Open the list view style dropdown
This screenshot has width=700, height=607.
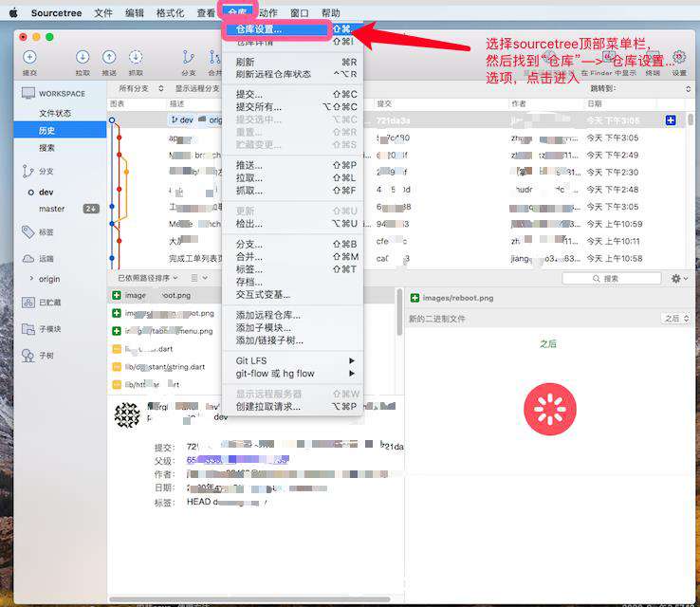[199, 278]
